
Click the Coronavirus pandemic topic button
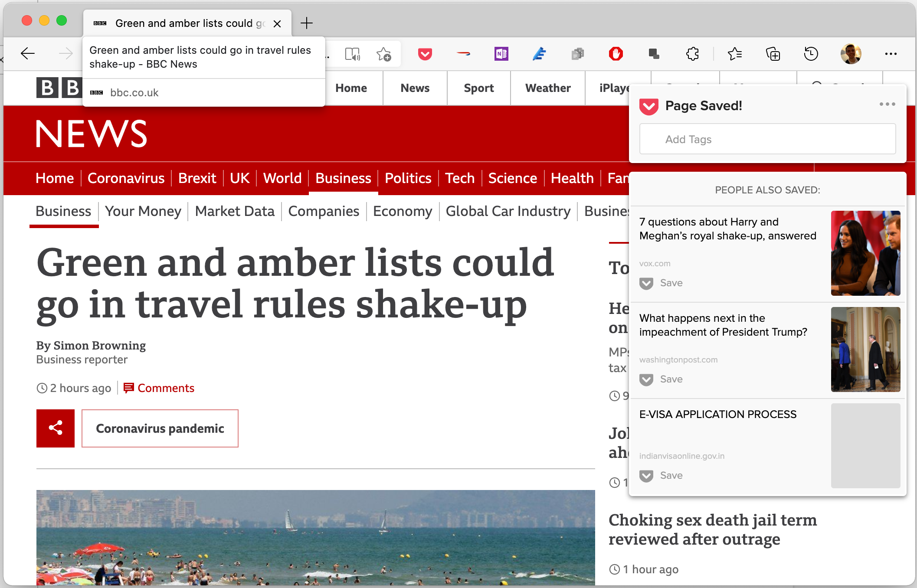(x=160, y=428)
